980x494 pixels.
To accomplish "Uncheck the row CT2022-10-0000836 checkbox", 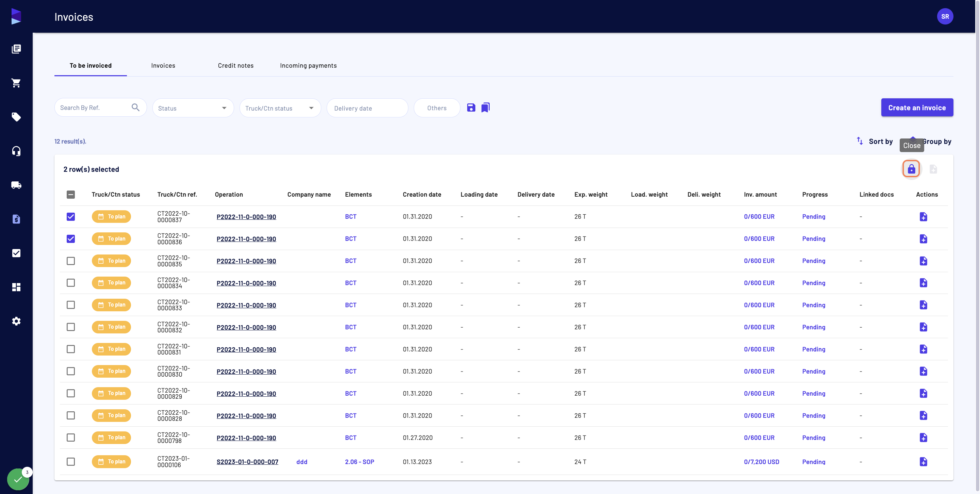I will click(x=71, y=239).
